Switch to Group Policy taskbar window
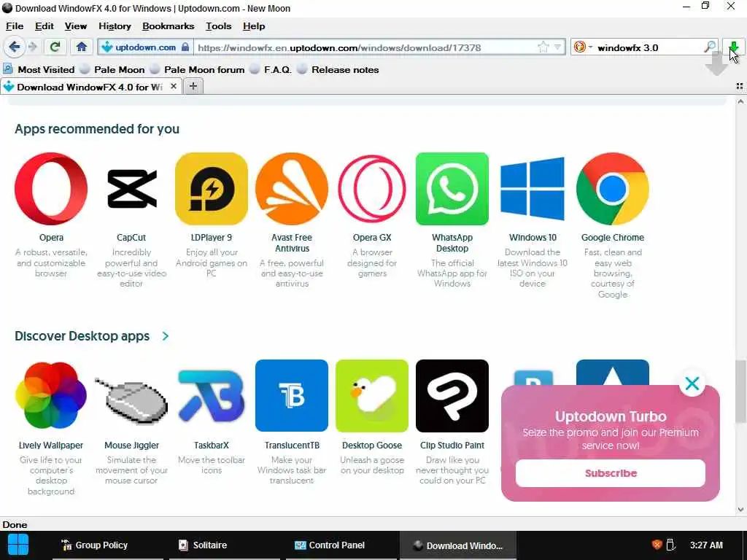The height and width of the screenshot is (560, 747). click(108, 545)
